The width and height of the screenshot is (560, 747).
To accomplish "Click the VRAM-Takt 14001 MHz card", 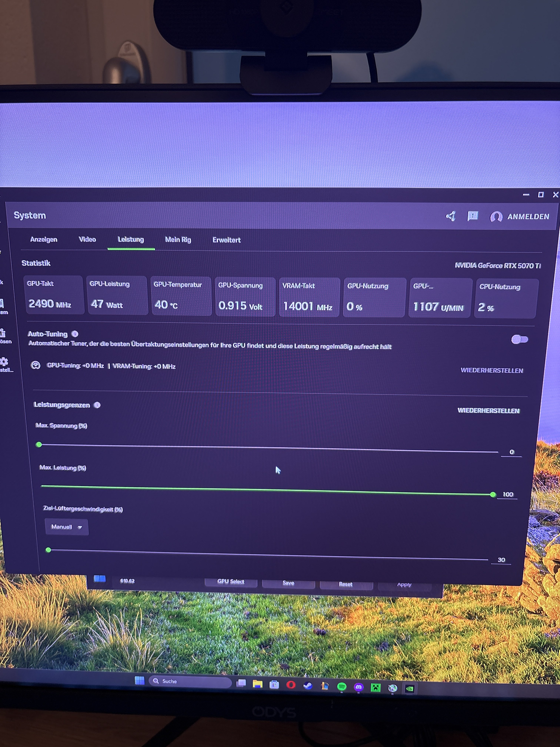I will click(309, 298).
